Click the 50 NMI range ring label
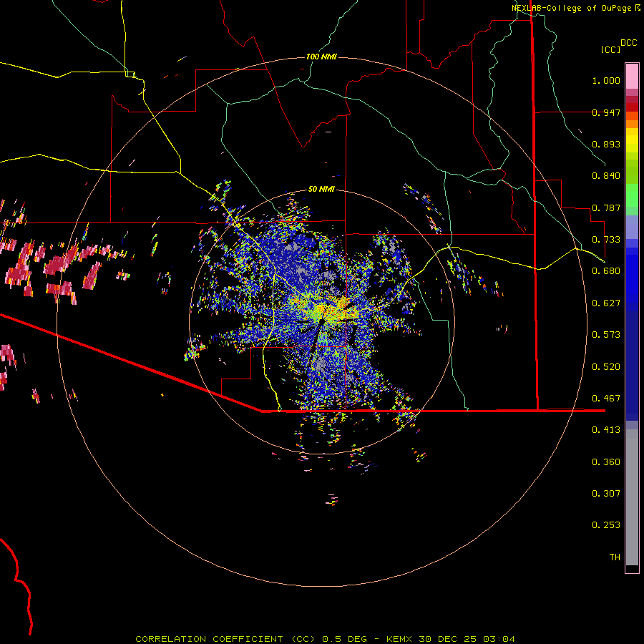This screenshot has width=644, height=644. [321, 190]
